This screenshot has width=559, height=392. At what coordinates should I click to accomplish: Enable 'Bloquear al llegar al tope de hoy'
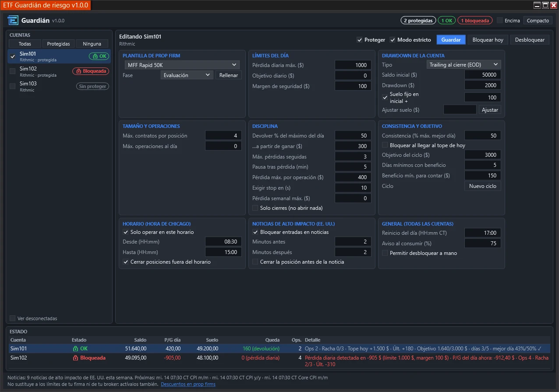385,145
